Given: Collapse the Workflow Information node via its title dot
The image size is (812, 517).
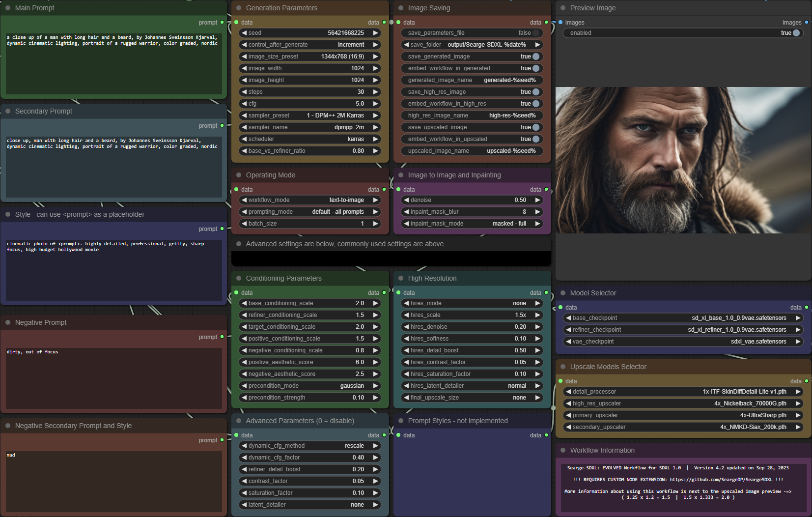Looking at the screenshot, I should (563, 450).
